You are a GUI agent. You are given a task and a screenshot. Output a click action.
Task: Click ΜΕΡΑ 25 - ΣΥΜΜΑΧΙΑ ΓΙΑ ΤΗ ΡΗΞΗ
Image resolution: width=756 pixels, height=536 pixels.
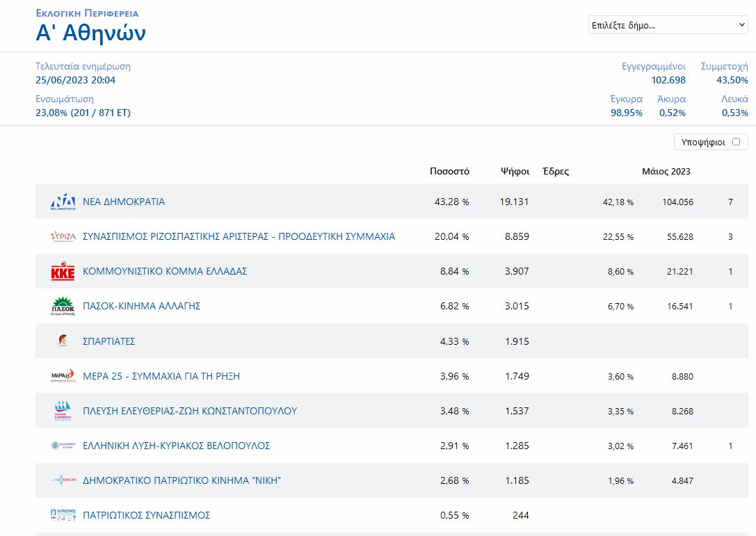[x=161, y=376]
